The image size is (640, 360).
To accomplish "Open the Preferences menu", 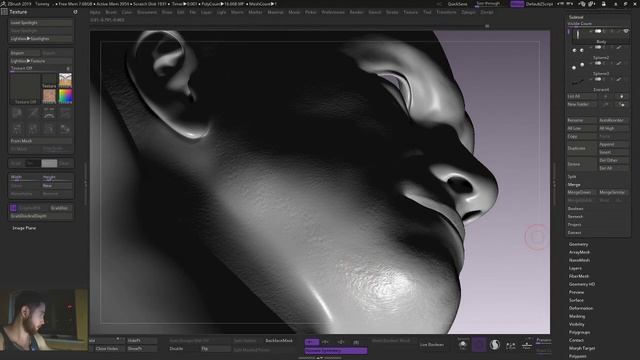I will click(x=333, y=12).
